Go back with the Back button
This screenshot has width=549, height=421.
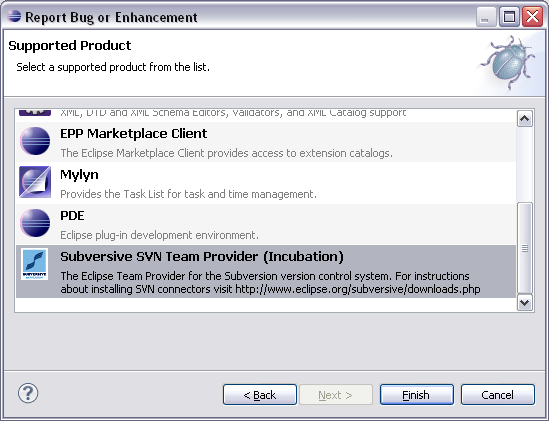[260, 395]
